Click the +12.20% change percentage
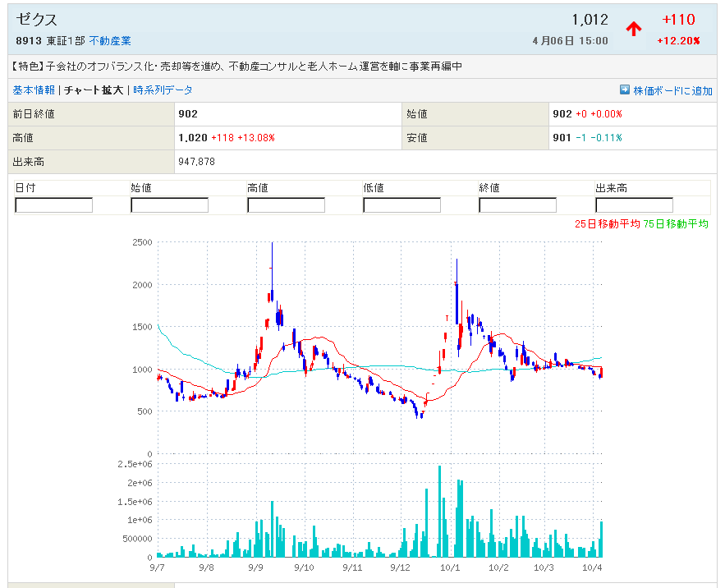This screenshot has width=725, height=588. click(677, 41)
